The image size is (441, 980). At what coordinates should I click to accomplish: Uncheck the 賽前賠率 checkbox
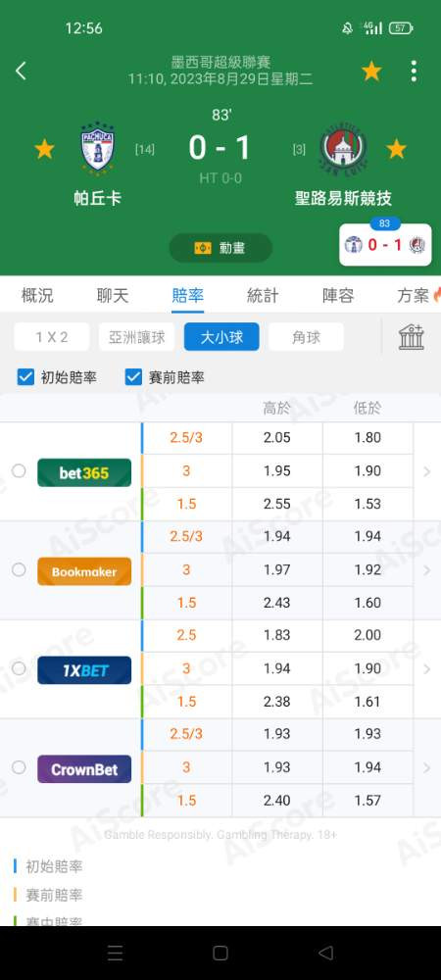click(x=133, y=377)
